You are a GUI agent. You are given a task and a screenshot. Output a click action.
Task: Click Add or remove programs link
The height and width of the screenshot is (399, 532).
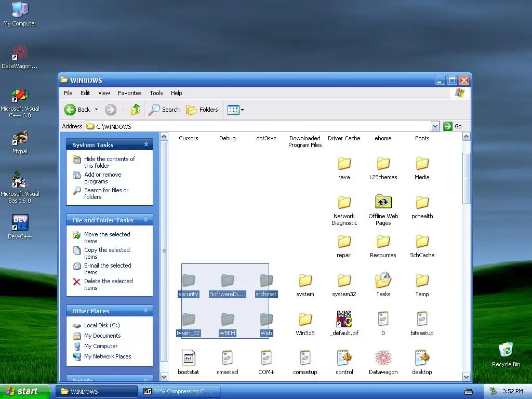coord(102,178)
